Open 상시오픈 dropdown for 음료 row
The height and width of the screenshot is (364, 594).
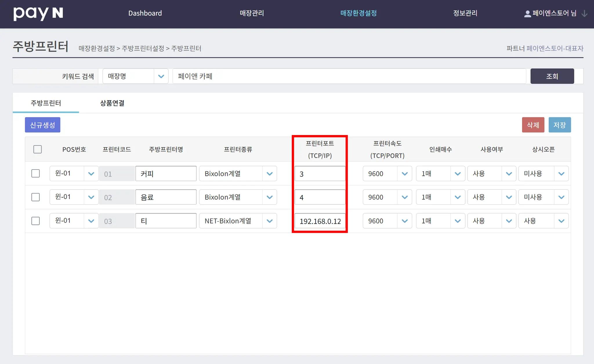pos(543,197)
